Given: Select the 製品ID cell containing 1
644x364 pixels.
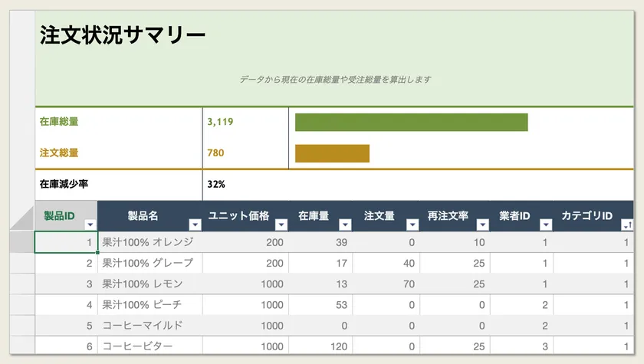Looking at the screenshot, I should click(x=66, y=242).
